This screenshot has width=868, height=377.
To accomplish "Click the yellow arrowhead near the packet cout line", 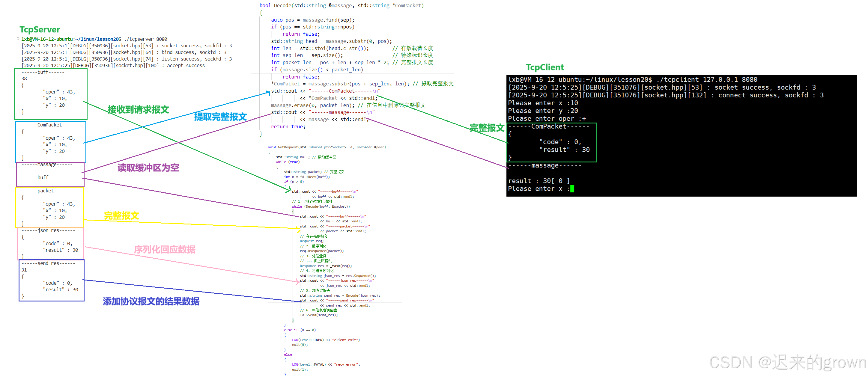I will [x=298, y=229].
